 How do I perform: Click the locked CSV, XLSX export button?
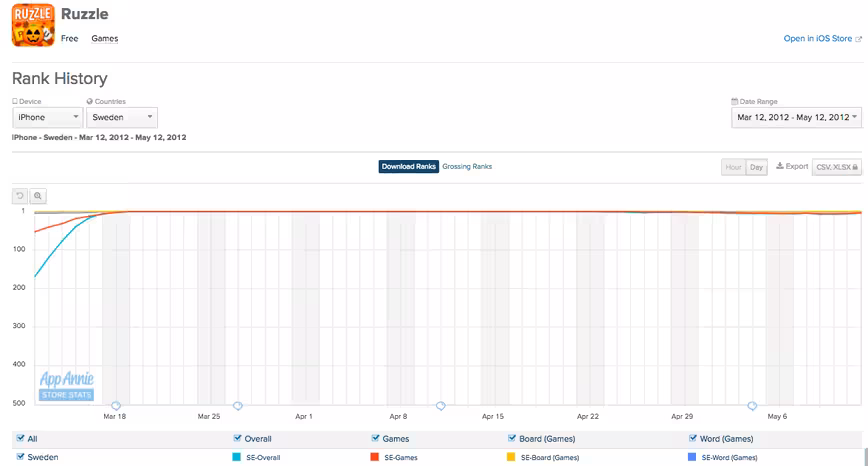coord(836,167)
